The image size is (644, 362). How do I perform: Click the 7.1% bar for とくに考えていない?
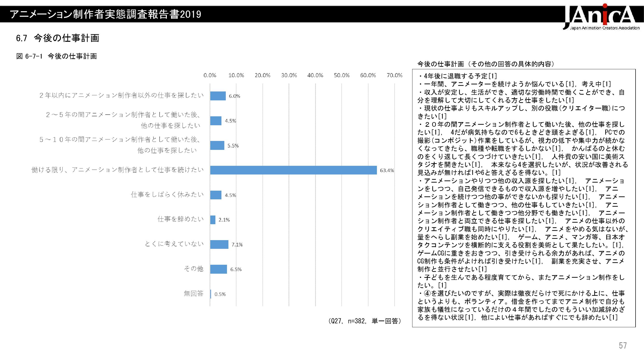219,244
